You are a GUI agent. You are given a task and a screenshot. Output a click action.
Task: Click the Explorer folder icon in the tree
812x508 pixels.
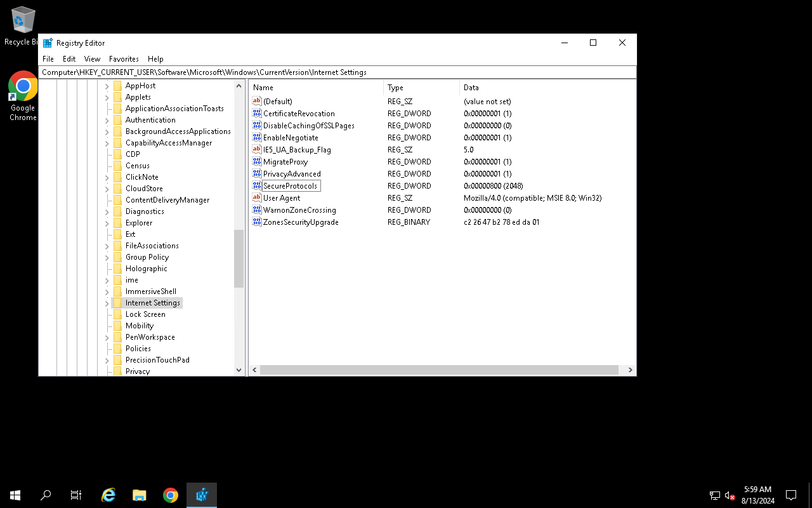coord(118,222)
